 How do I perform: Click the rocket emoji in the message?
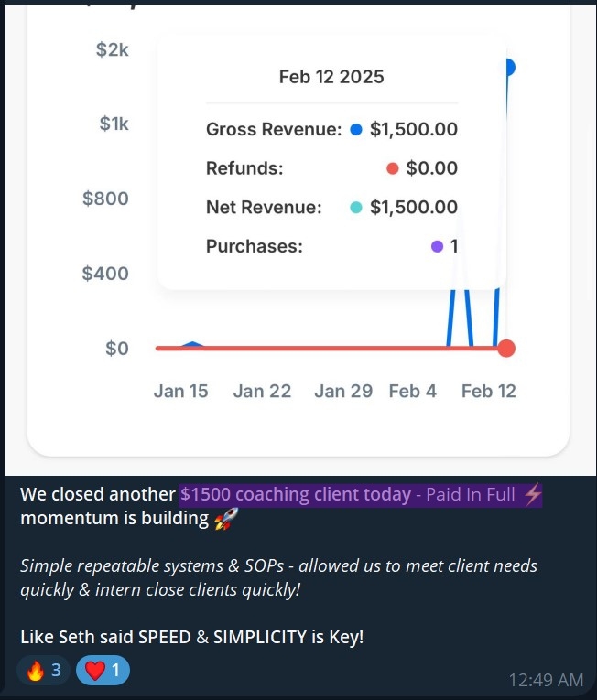[225, 520]
